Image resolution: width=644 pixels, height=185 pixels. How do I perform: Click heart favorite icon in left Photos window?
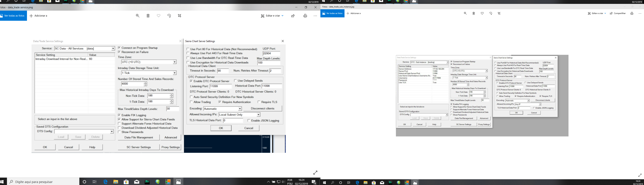point(158,16)
